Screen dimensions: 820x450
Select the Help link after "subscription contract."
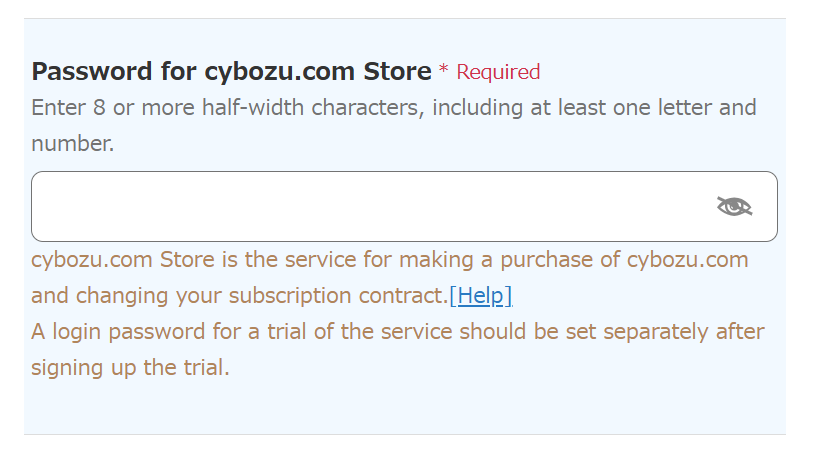click(481, 296)
